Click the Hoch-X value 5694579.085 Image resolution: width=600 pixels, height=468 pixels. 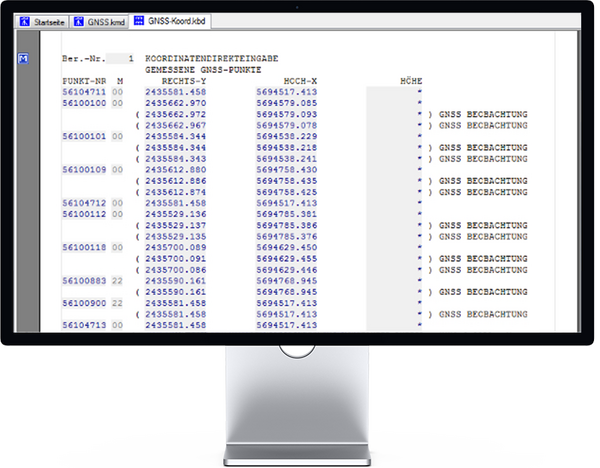(x=288, y=102)
